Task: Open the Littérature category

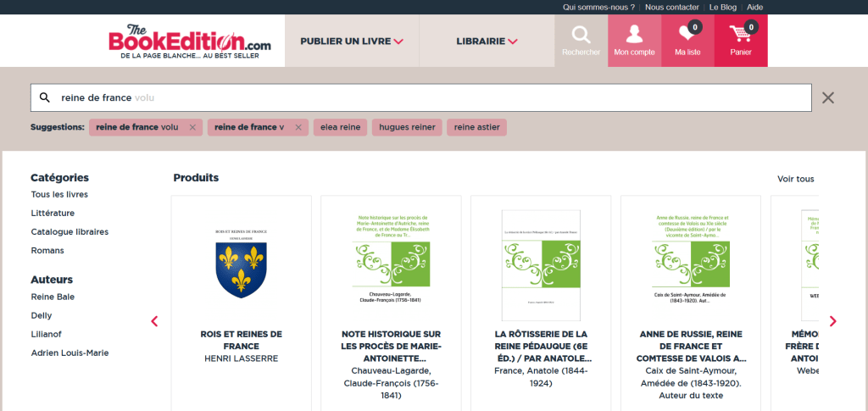Action: tap(53, 214)
